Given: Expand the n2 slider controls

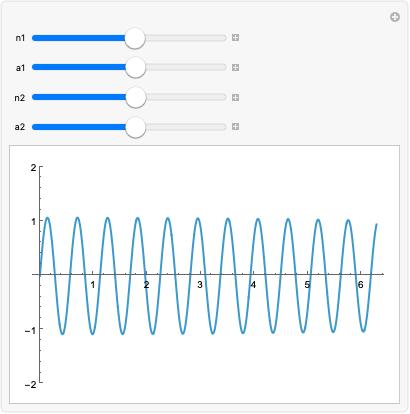Looking at the screenshot, I should [235, 97].
